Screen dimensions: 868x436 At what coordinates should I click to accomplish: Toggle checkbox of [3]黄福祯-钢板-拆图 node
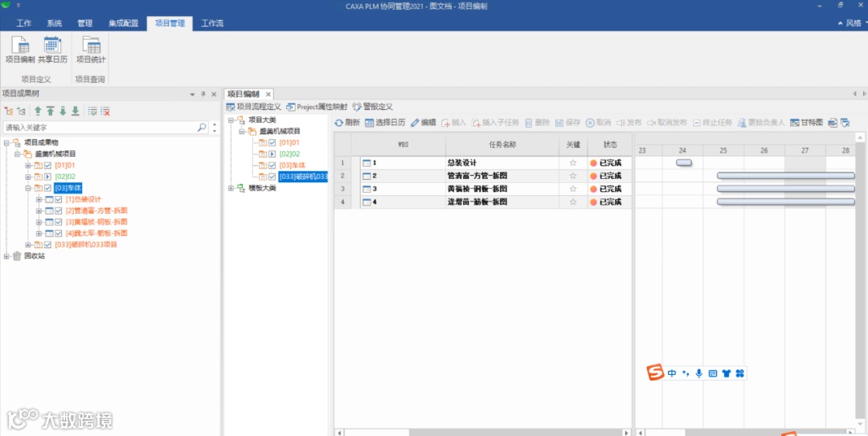[x=59, y=222]
